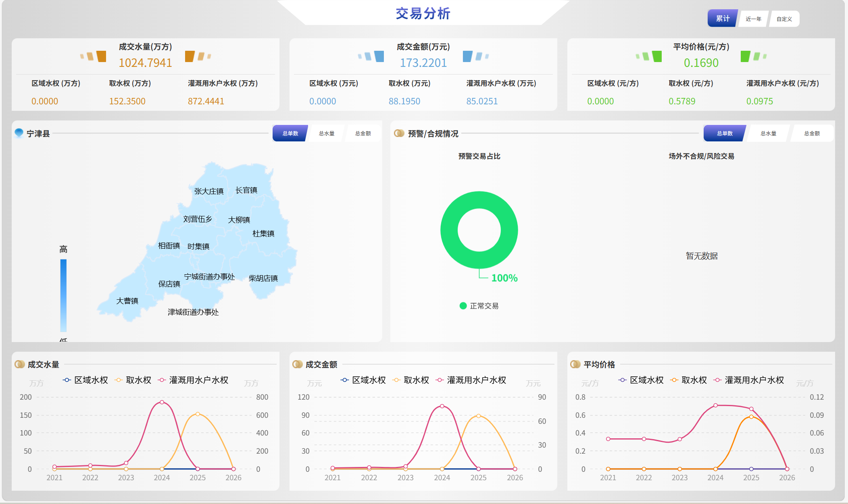Viewport: 848px width, 504px height.
Task: Switch to the 近一年 time range tab
Action: [753, 19]
